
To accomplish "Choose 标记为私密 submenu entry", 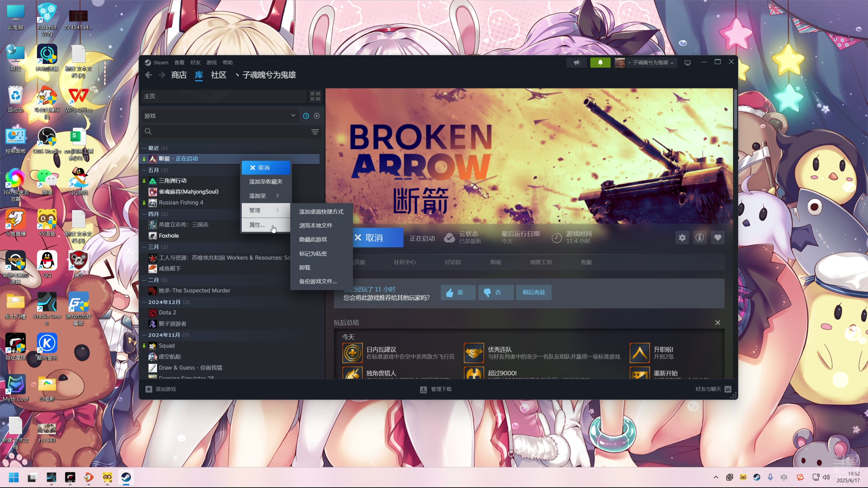I will (321, 254).
